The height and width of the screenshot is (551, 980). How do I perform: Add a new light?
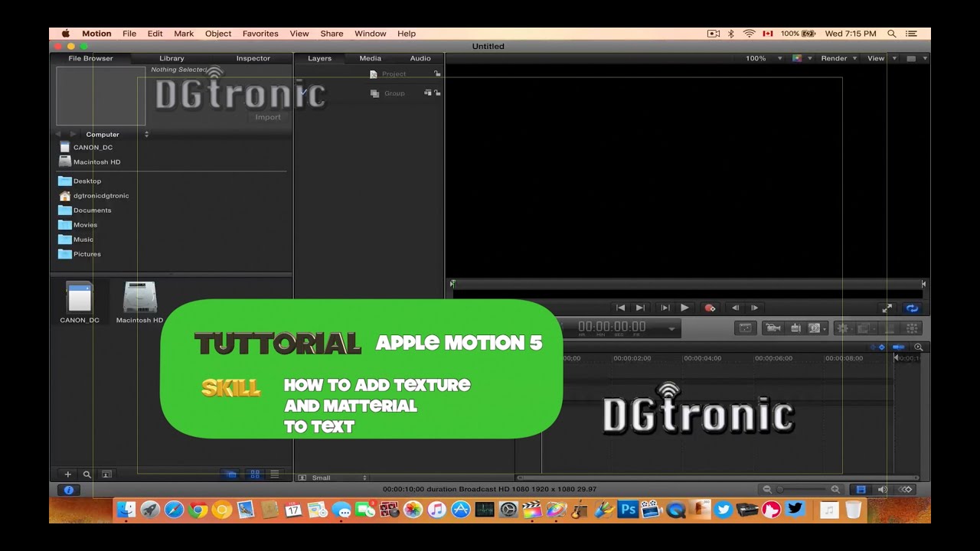pos(795,328)
